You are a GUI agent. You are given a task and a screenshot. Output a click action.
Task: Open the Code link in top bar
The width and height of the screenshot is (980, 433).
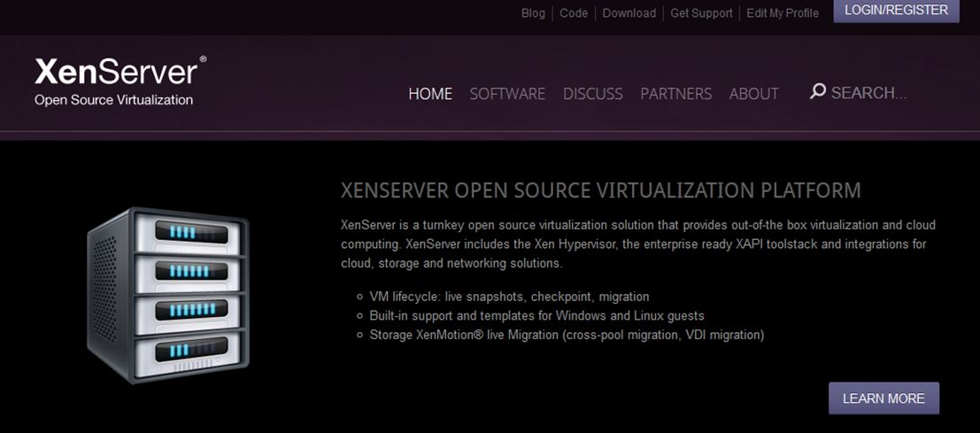coord(574,13)
